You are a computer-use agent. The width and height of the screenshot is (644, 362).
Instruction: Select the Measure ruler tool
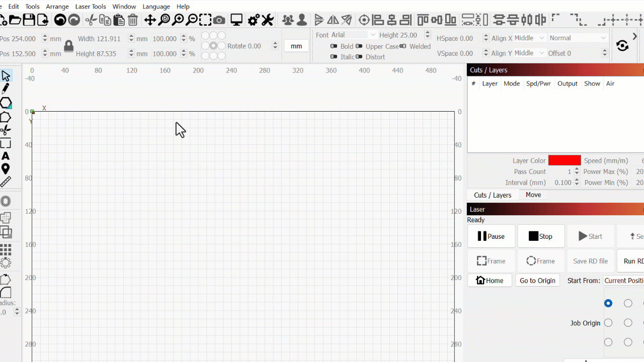[x=6, y=182]
